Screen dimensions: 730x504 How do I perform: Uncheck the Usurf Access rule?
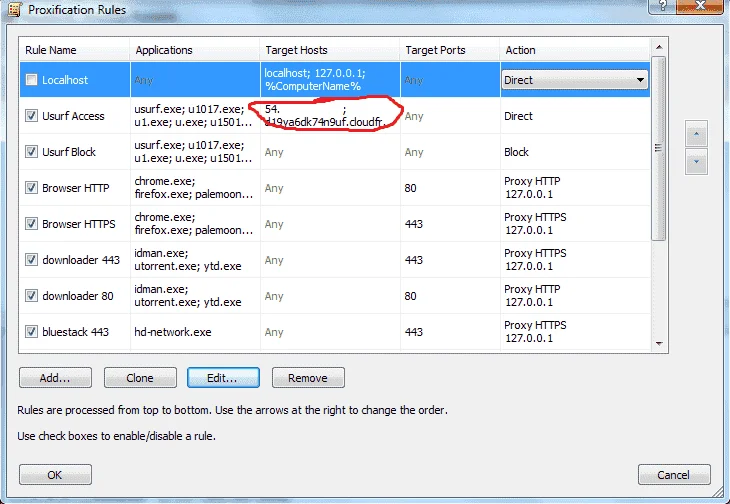pyautogui.click(x=31, y=115)
